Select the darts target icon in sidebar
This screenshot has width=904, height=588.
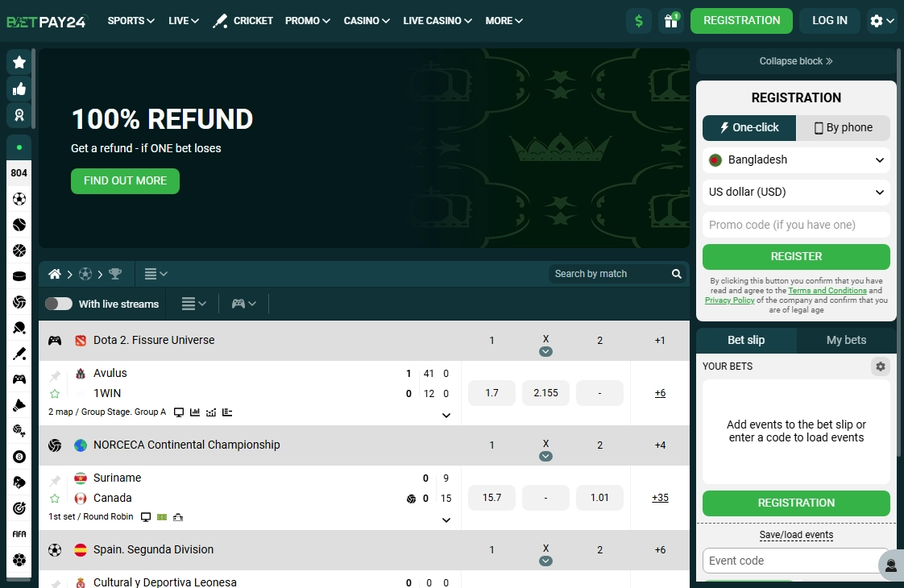19,508
